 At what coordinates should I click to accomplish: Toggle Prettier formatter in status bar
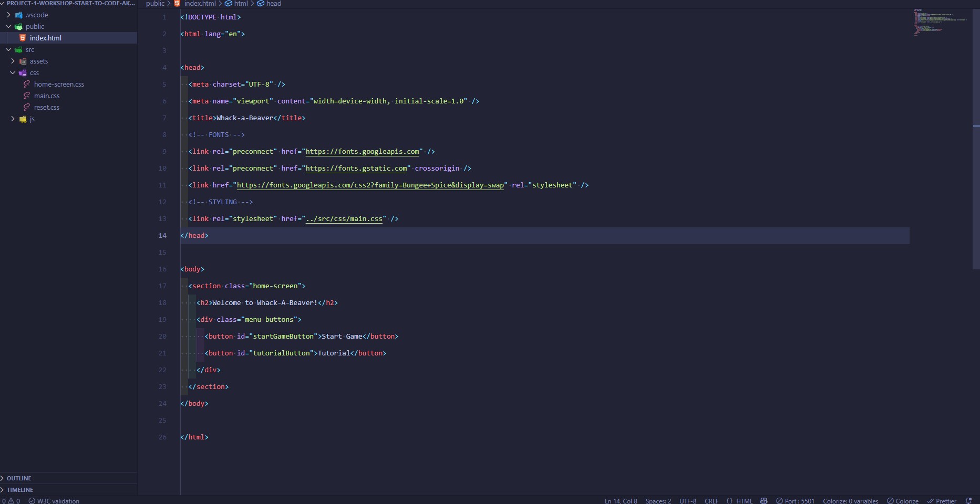pyautogui.click(x=942, y=501)
